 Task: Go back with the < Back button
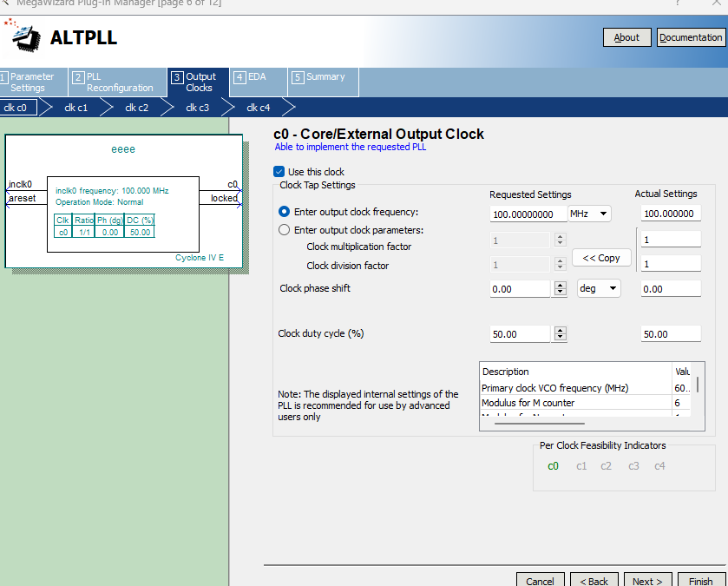594,581
